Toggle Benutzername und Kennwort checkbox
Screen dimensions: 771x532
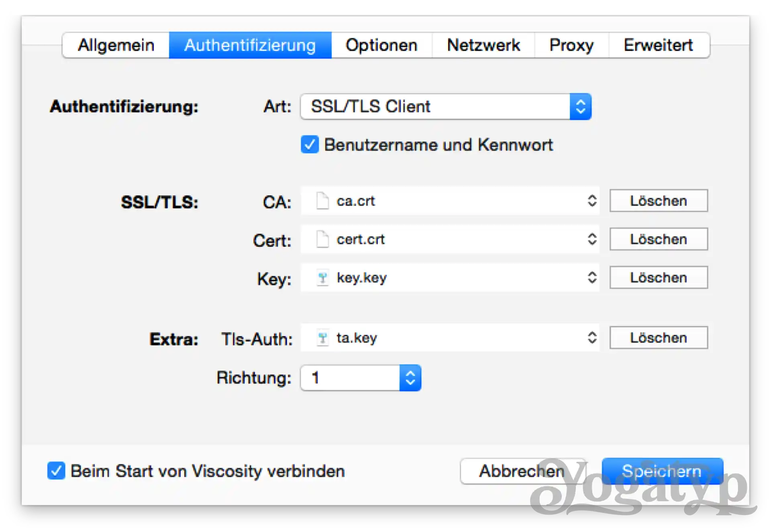310,144
